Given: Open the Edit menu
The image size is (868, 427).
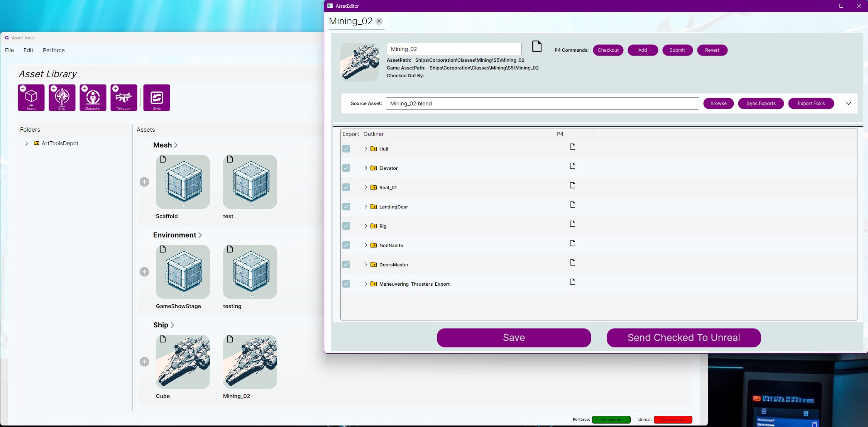Looking at the screenshot, I should tap(28, 50).
